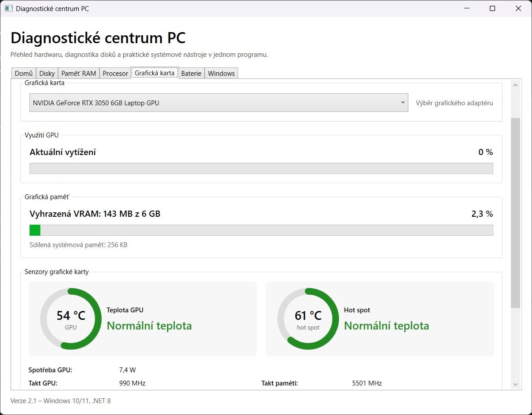Switch to the Domů tab
The height and width of the screenshot is (415, 532).
[x=24, y=74]
